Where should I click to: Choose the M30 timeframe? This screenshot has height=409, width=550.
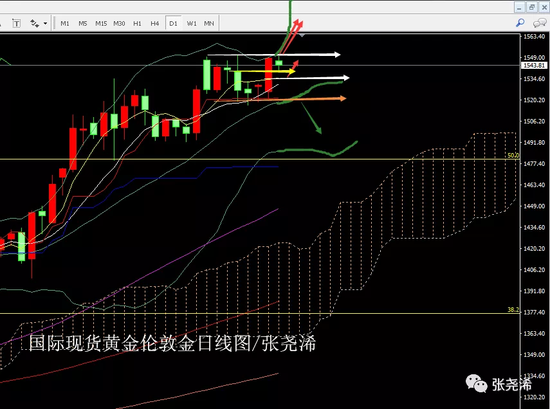tap(119, 24)
